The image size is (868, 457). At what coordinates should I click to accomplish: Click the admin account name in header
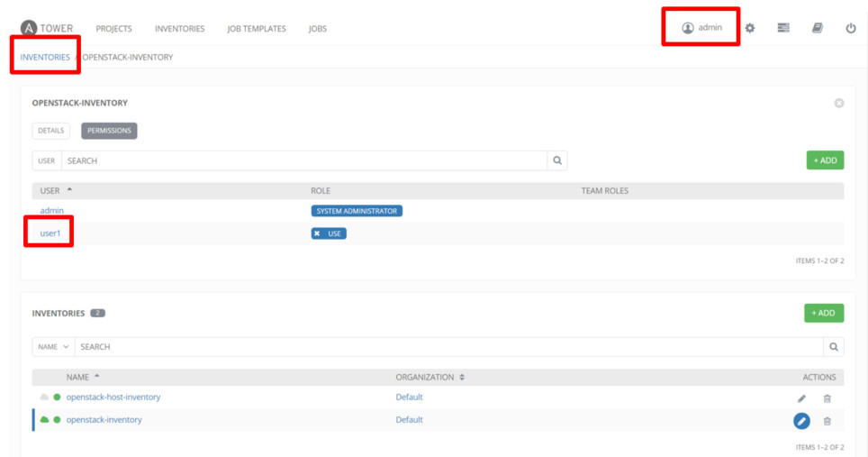pyautogui.click(x=710, y=27)
